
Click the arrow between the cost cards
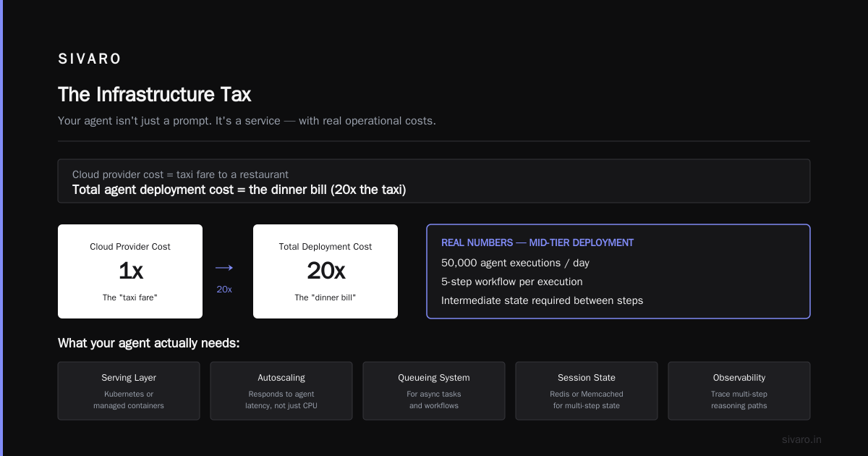(x=224, y=268)
